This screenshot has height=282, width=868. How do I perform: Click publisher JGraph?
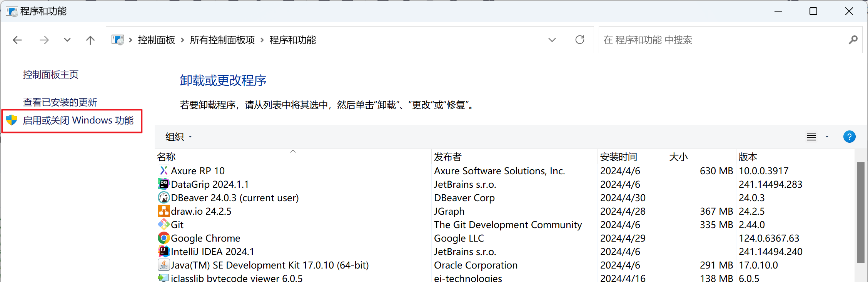click(x=449, y=211)
